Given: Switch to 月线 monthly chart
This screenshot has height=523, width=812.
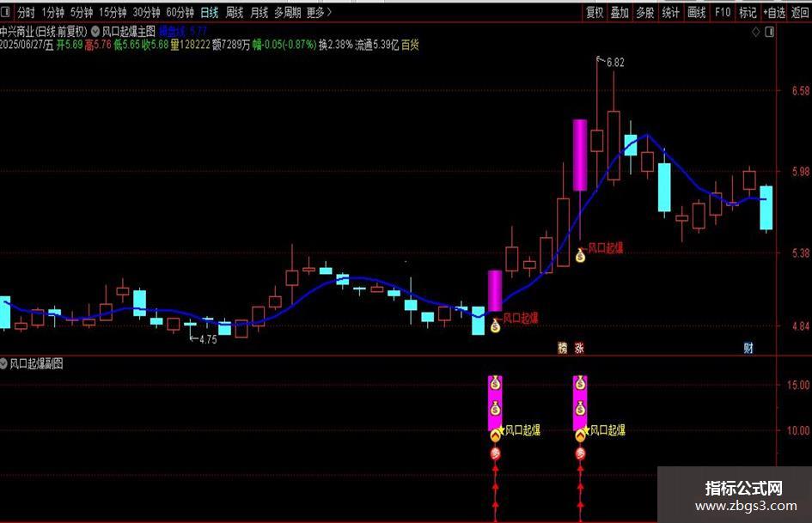Looking at the screenshot, I should pyautogui.click(x=259, y=12).
